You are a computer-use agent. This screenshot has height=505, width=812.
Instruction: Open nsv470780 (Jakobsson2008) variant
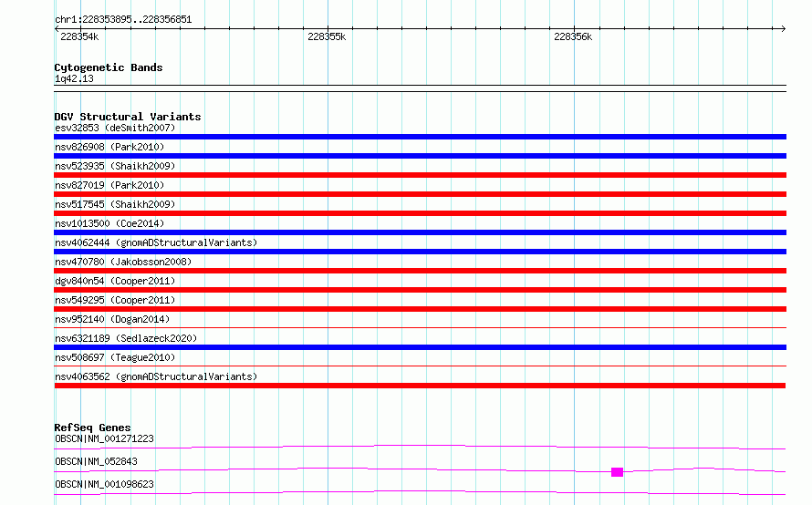tap(123, 262)
